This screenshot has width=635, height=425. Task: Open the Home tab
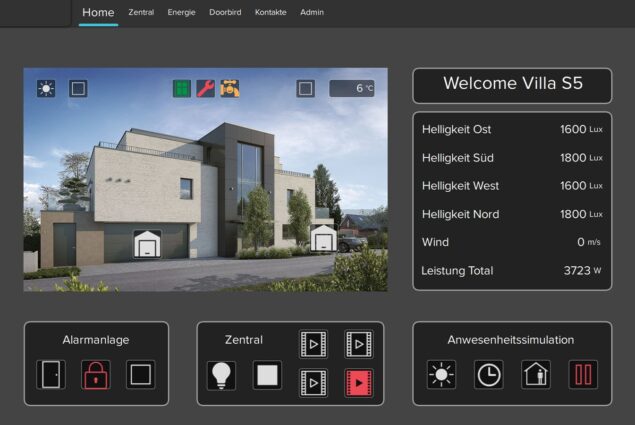pos(98,12)
